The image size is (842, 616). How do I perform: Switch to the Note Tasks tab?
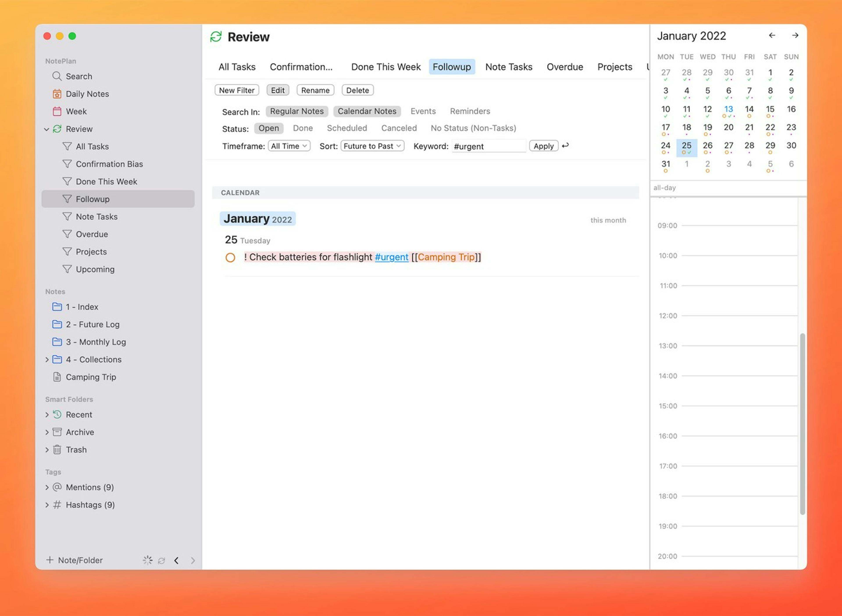click(509, 67)
